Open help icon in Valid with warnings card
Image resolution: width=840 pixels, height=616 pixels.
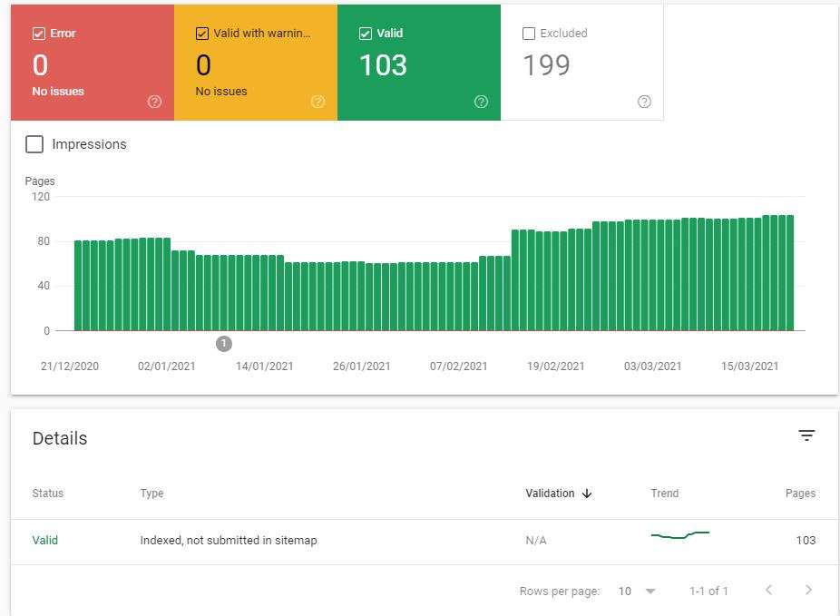coord(317,102)
